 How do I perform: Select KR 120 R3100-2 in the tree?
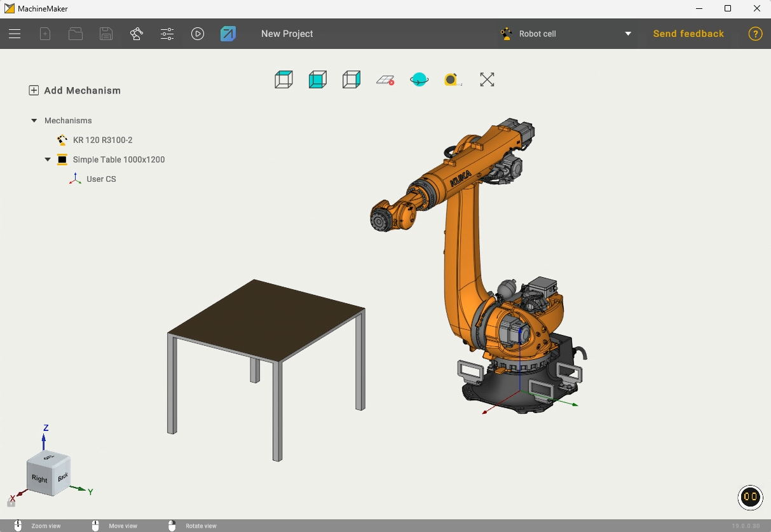coord(102,140)
